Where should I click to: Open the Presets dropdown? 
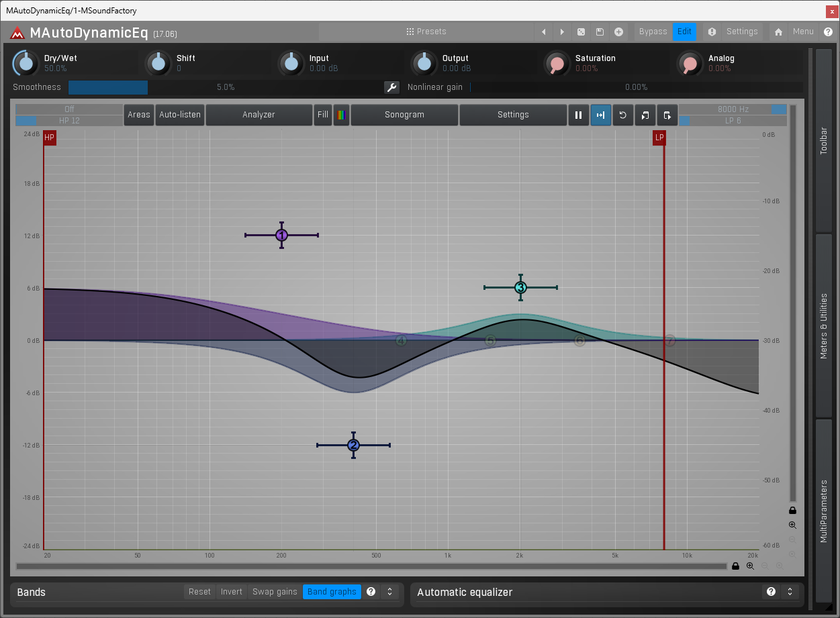426,32
